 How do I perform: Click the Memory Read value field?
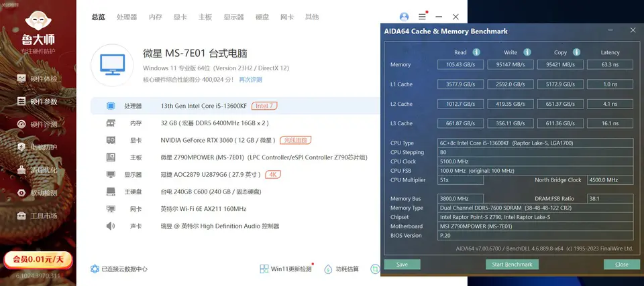460,64
